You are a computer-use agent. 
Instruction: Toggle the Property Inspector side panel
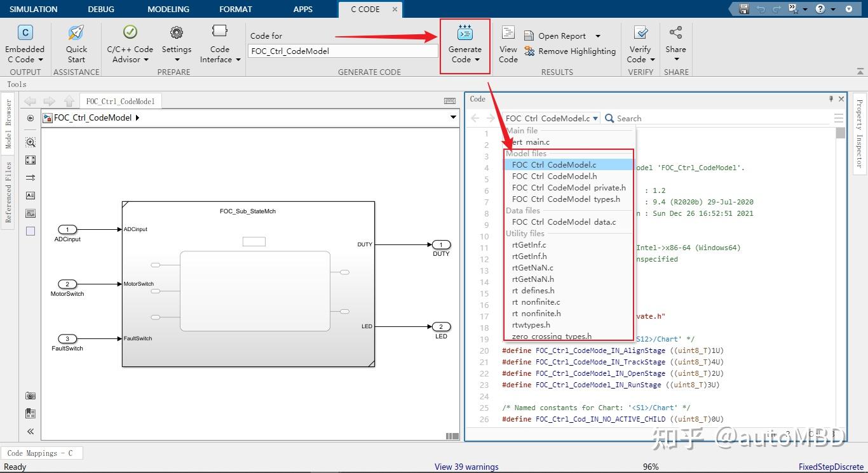859,133
